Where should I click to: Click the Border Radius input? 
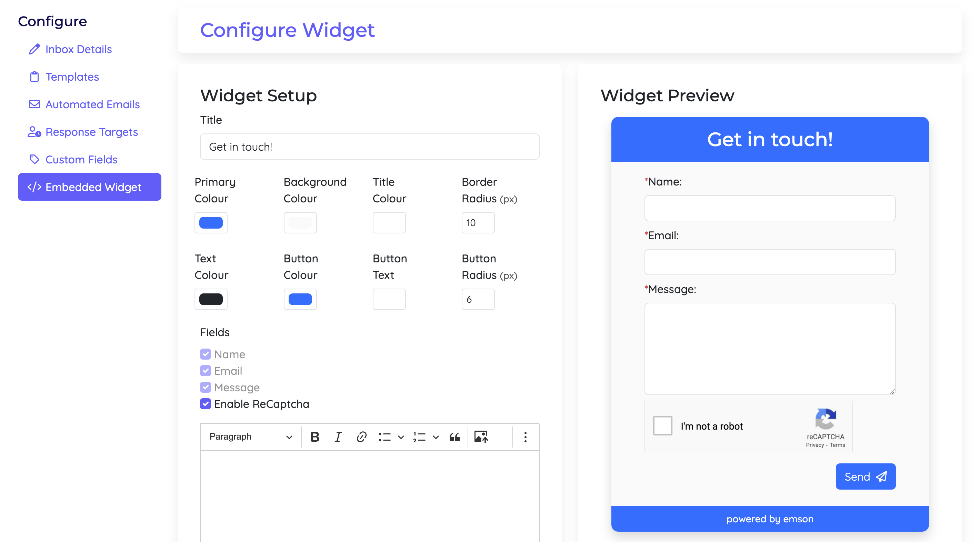pos(478,222)
